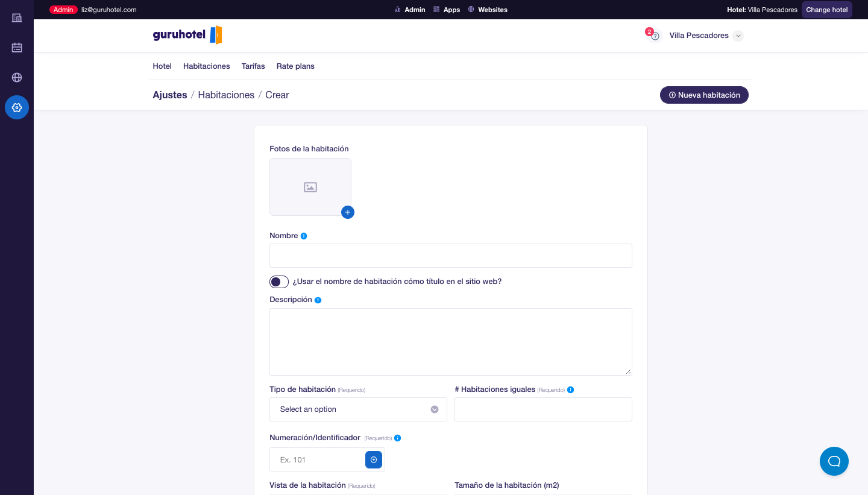The width and height of the screenshot is (868, 495).
Task: Click the red Admin badge
Action: click(x=63, y=10)
